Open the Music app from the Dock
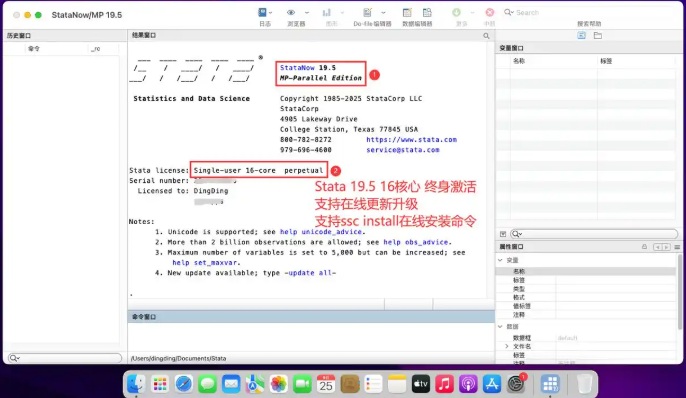Viewport: 686px width, 398px height. click(x=444, y=384)
